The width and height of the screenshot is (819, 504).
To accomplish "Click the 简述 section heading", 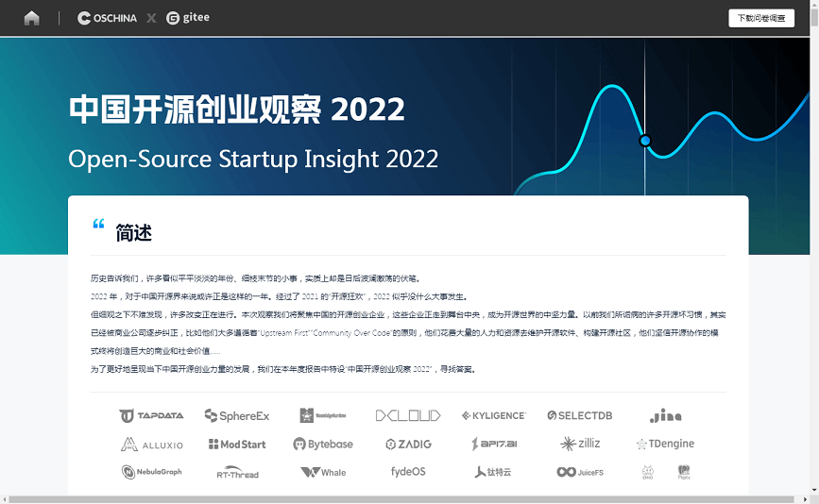I will [x=134, y=233].
